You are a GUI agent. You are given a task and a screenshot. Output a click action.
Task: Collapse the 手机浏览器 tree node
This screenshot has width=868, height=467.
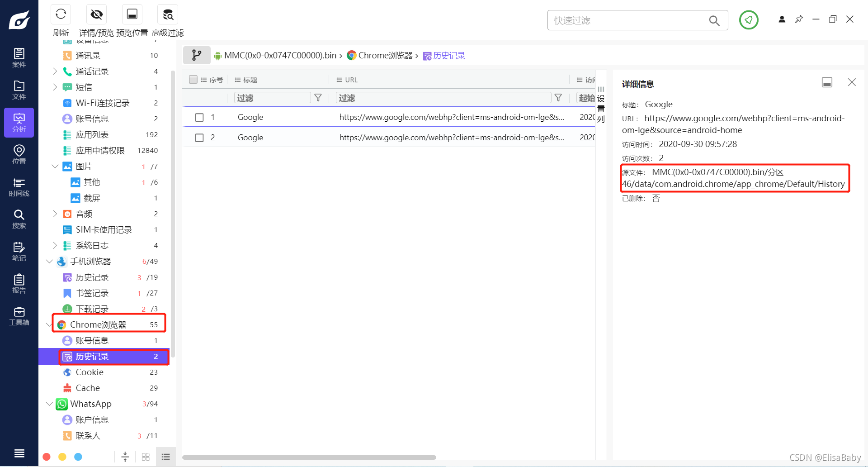[x=49, y=261]
